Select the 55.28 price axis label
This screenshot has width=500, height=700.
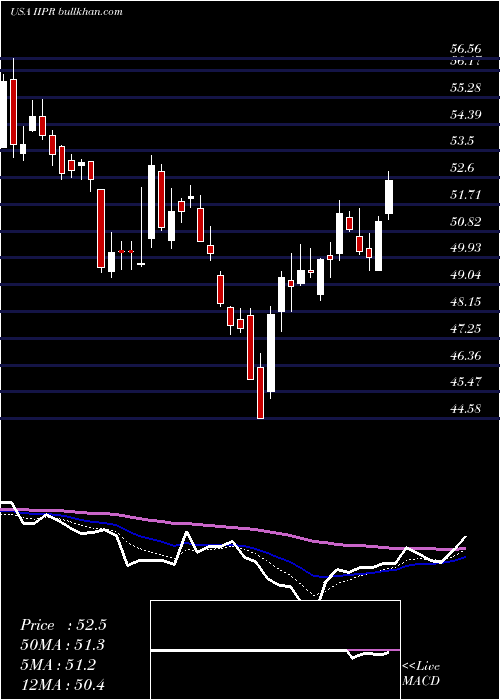point(466,88)
